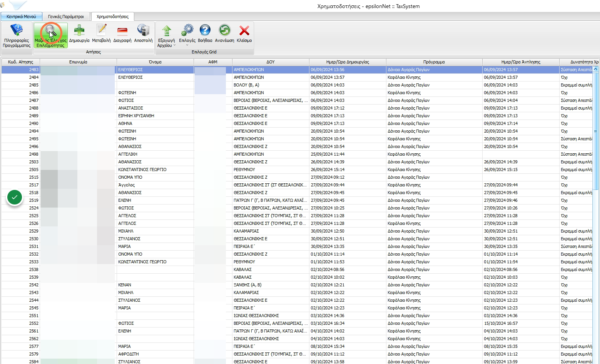Select the Χρηματοδοτήσεις tab
The height and width of the screenshot is (364, 600).
click(112, 17)
